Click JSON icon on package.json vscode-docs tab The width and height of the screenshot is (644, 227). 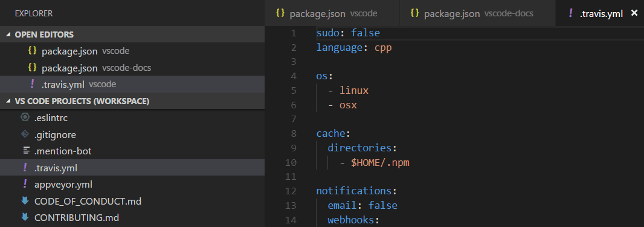pyautogui.click(x=415, y=13)
